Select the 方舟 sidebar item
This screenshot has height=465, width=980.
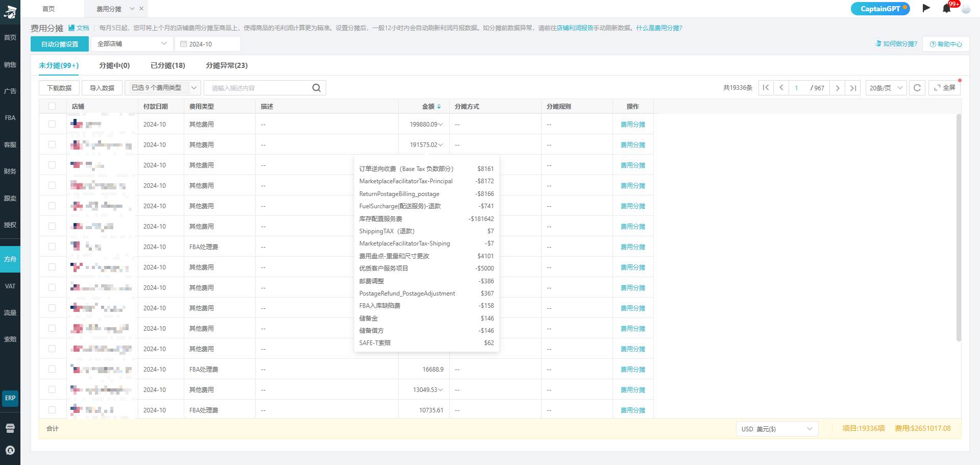pos(10,259)
